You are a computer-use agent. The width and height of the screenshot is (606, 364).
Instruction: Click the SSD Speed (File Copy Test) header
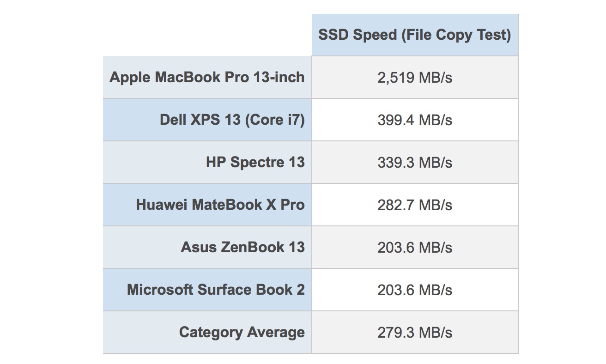tap(414, 35)
